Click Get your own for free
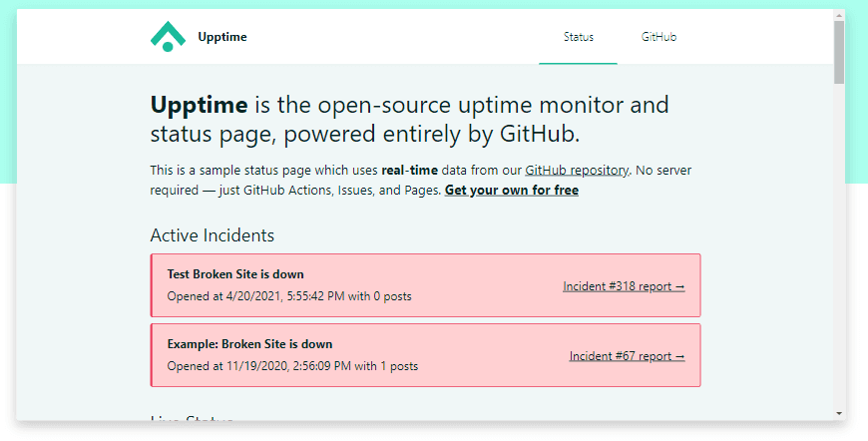Viewport: 868px width, 441px height. click(x=511, y=190)
